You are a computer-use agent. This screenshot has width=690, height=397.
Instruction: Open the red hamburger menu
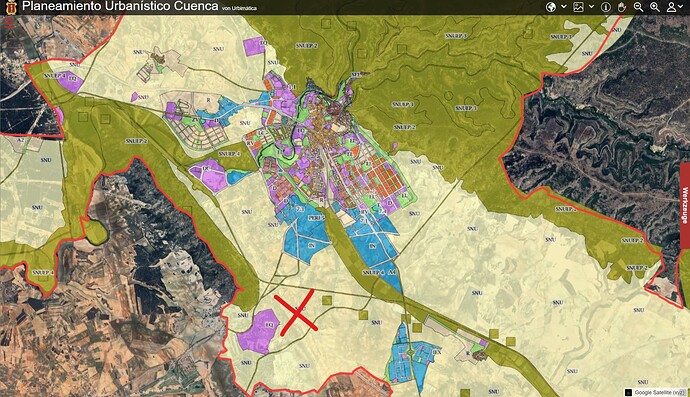point(9,22)
